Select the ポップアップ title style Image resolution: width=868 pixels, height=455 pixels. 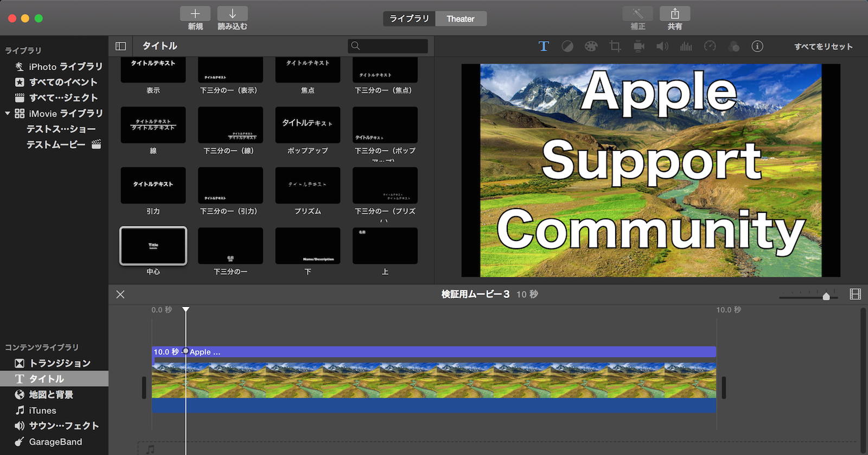tap(308, 125)
